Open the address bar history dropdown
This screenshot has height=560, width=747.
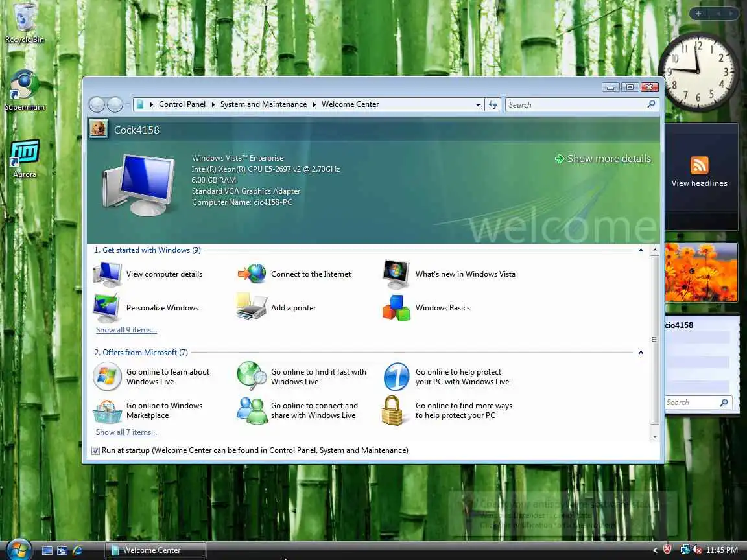pyautogui.click(x=478, y=105)
